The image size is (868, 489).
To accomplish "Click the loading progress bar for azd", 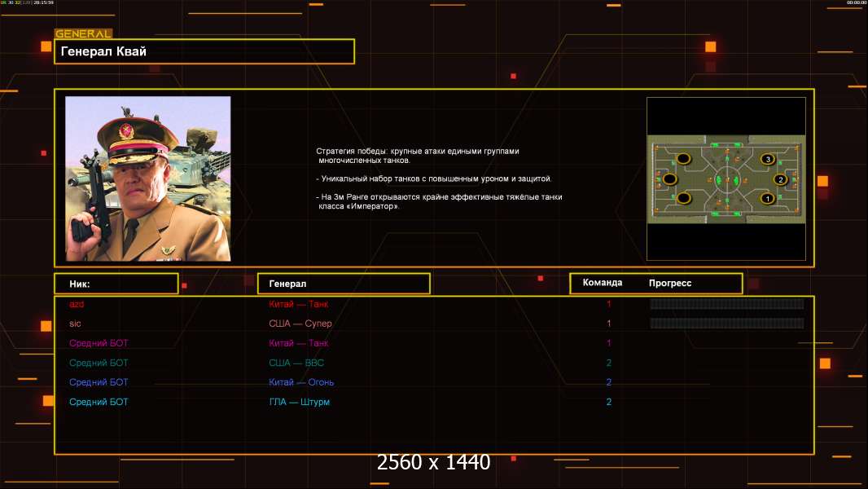I will [x=726, y=304].
